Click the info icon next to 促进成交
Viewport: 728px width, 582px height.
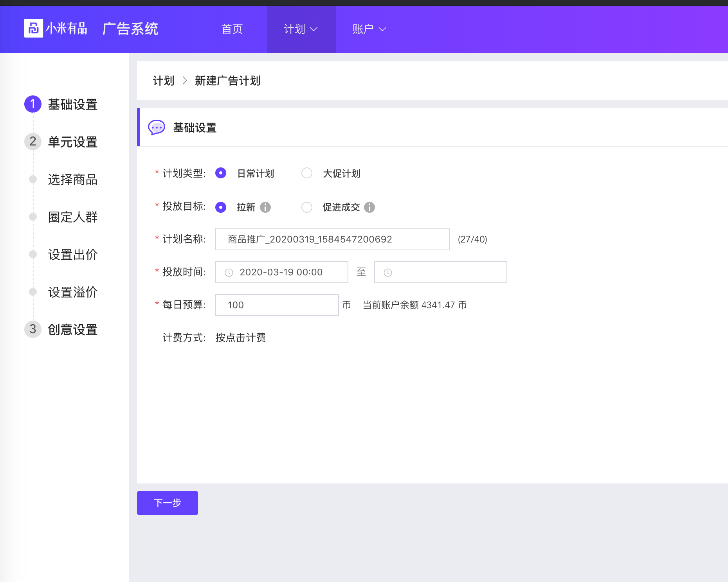[369, 207]
